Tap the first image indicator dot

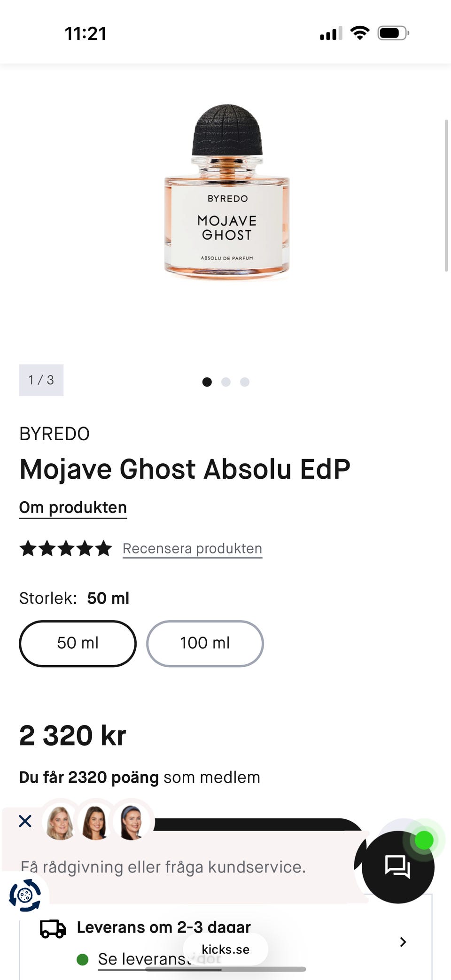207,382
